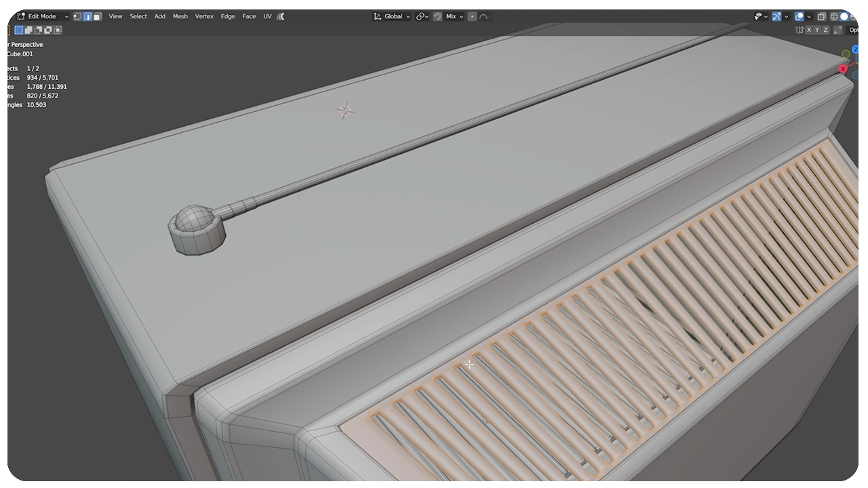Expand the overlays options arrow

pos(808,16)
